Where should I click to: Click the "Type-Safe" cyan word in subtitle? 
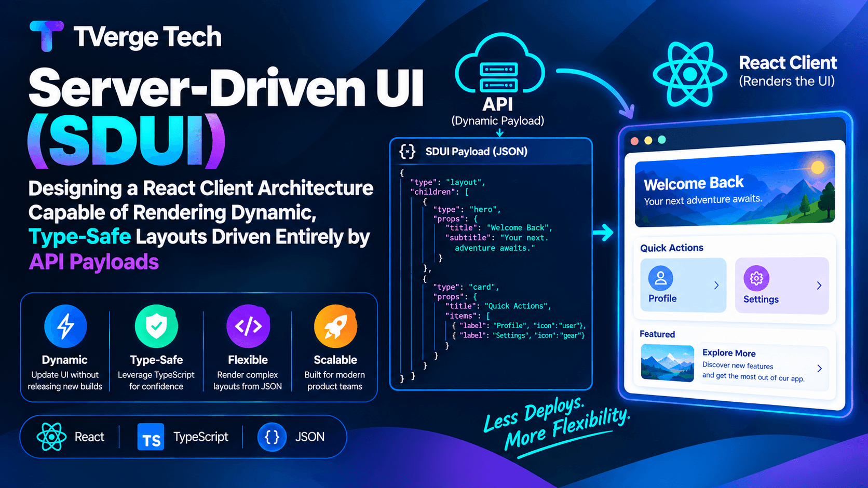coord(79,237)
